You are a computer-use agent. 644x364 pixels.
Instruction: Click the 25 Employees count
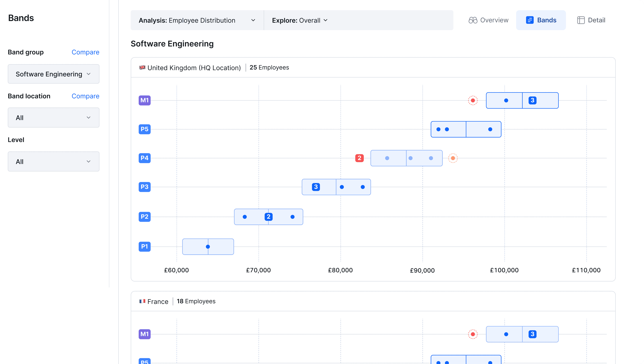[x=269, y=67]
